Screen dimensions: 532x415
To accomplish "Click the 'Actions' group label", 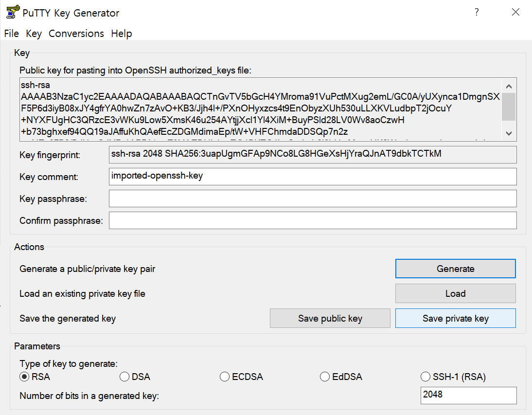I will coord(29,247).
